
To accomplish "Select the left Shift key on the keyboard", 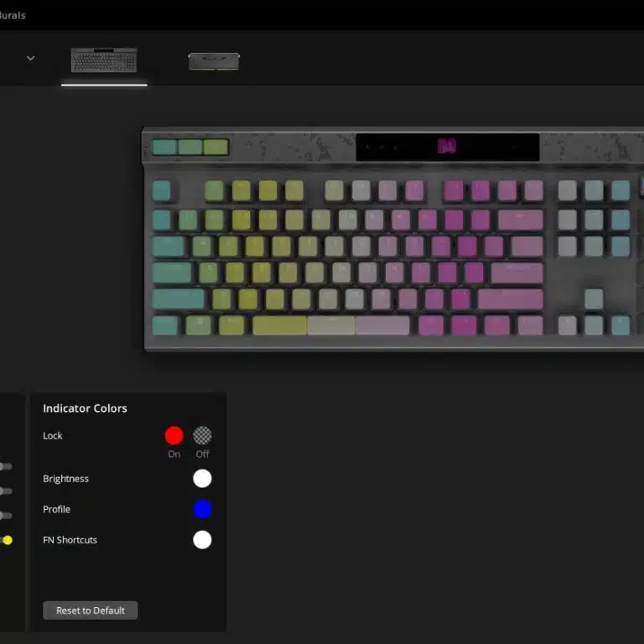I will [x=178, y=299].
